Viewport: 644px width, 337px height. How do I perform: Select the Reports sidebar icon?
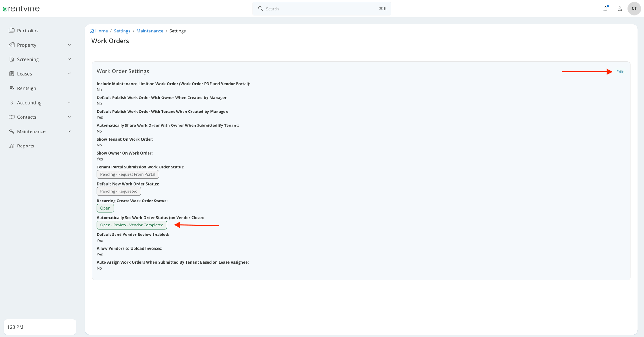[12, 146]
